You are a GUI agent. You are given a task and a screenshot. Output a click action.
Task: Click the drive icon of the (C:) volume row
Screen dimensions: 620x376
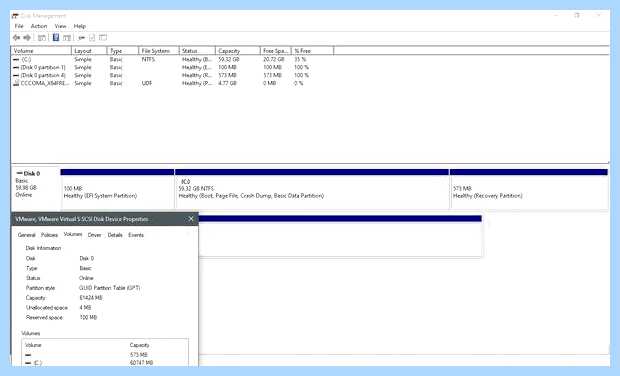16,59
